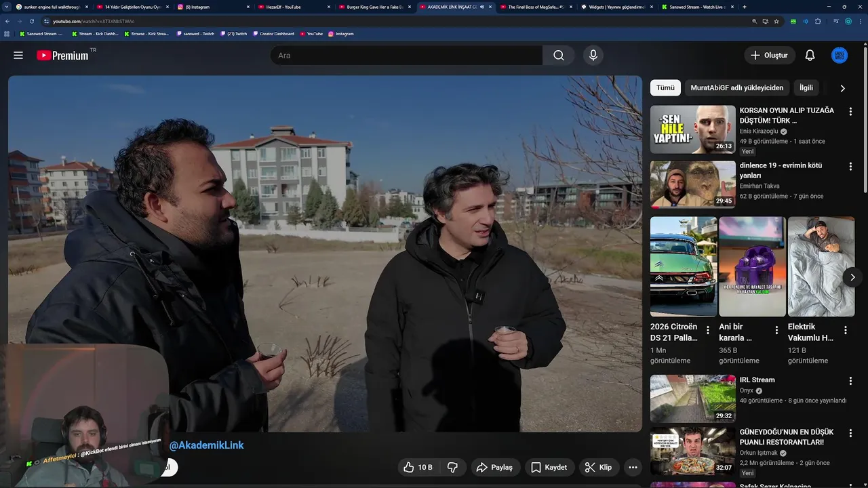The height and width of the screenshot is (488, 868).
Task: Open @AkademikLink channel link
Action: tap(206, 445)
